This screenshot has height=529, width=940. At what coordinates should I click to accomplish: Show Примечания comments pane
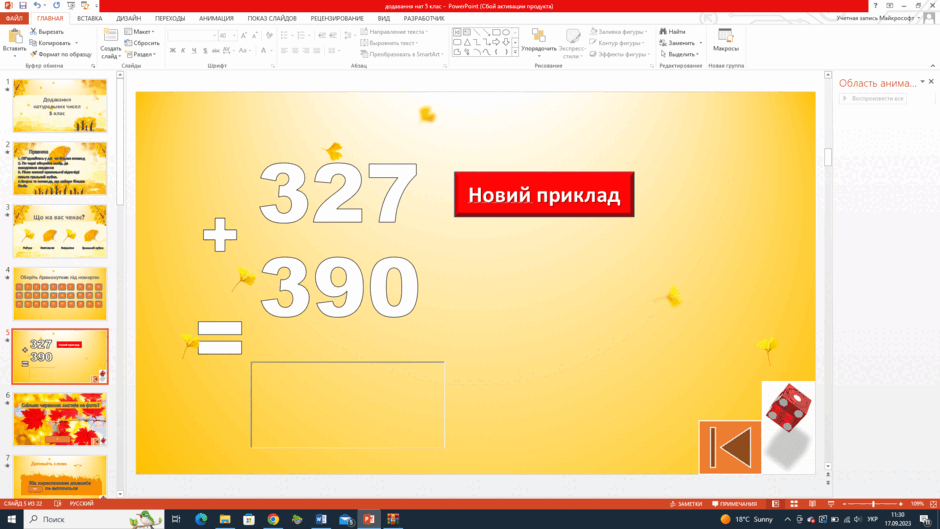[x=734, y=504]
